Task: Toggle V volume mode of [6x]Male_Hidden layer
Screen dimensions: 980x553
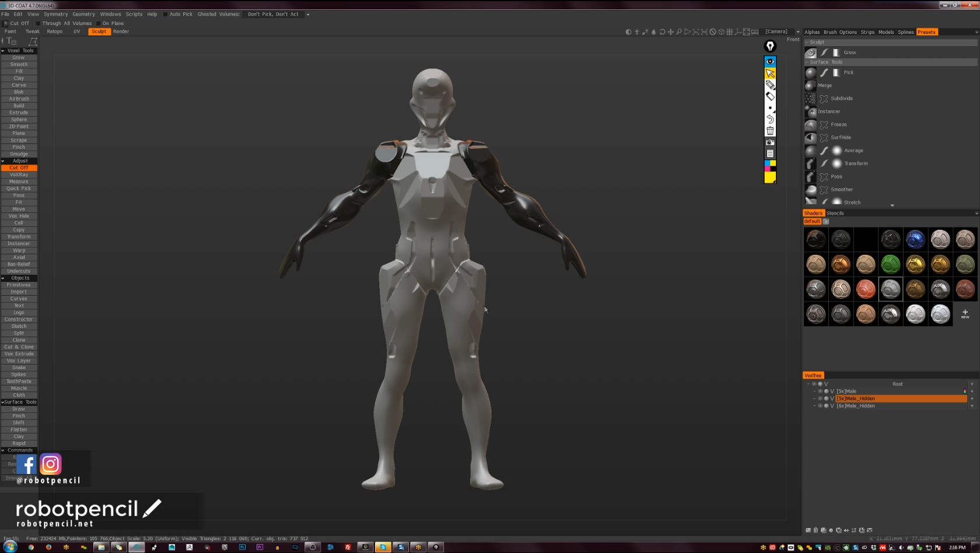Action: point(832,406)
